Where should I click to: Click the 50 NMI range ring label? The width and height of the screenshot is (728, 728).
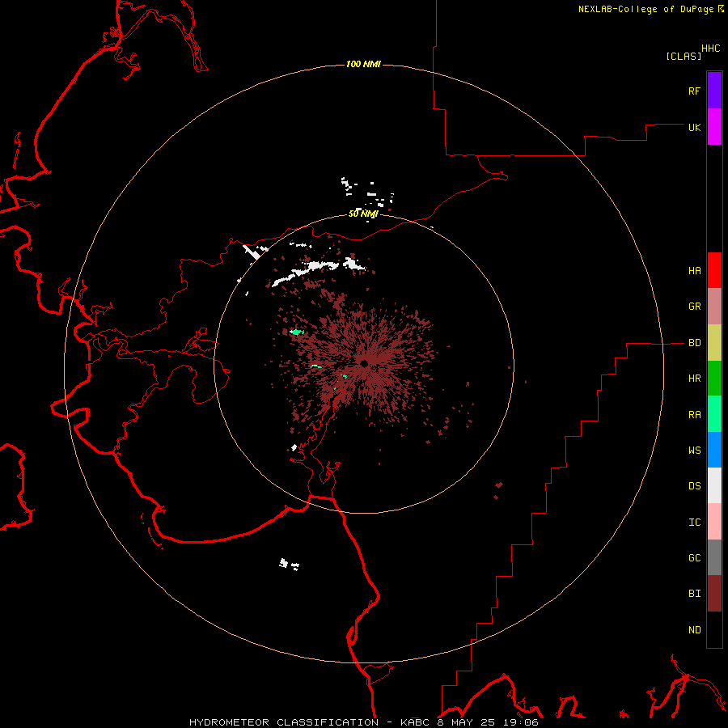click(363, 214)
